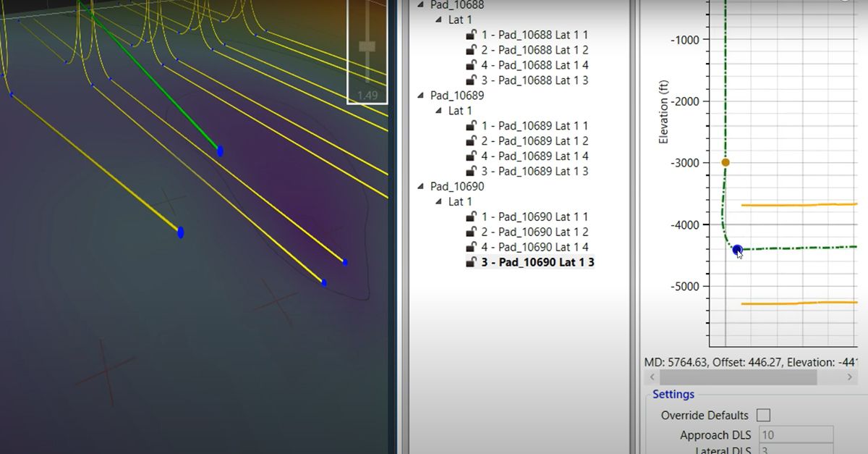868x454 pixels.
Task: Click the padlock beside 1 - Pad_10689 Lat 1 1
Action: tap(469, 125)
